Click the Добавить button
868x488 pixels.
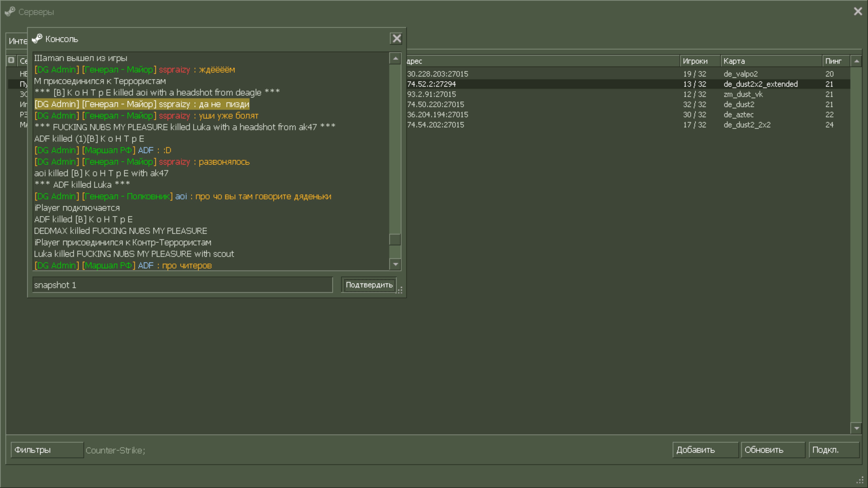point(705,450)
